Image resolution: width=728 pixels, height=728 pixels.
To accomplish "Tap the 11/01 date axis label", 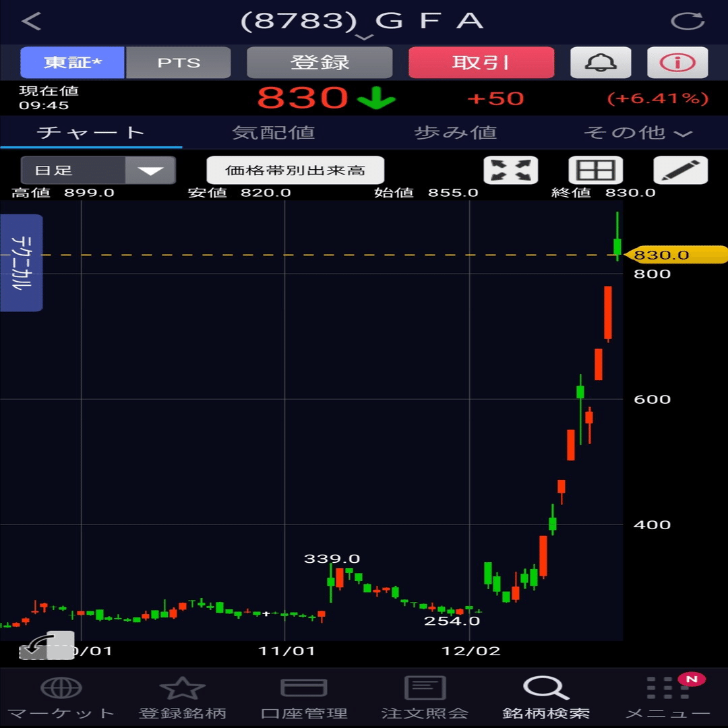I will [x=286, y=651].
